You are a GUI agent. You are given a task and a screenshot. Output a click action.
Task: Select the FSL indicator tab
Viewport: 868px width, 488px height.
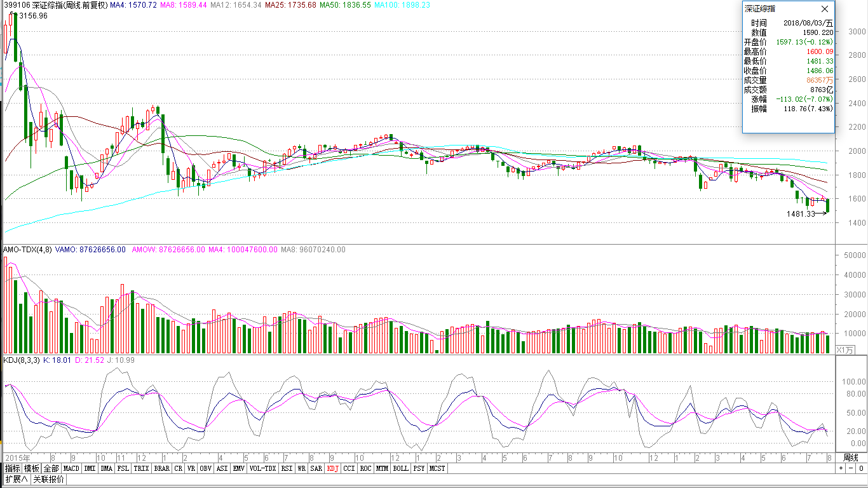123,468
